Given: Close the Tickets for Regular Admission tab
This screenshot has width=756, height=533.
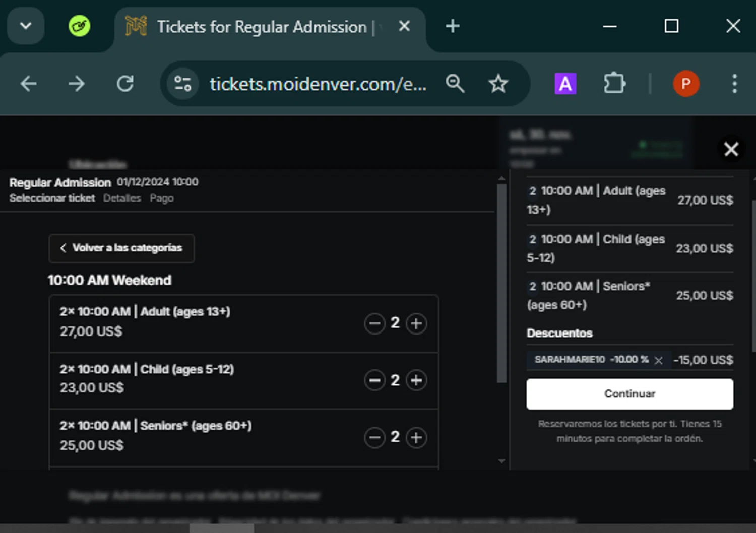Looking at the screenshot, I should pyautogui.click(x=404, y=26).
